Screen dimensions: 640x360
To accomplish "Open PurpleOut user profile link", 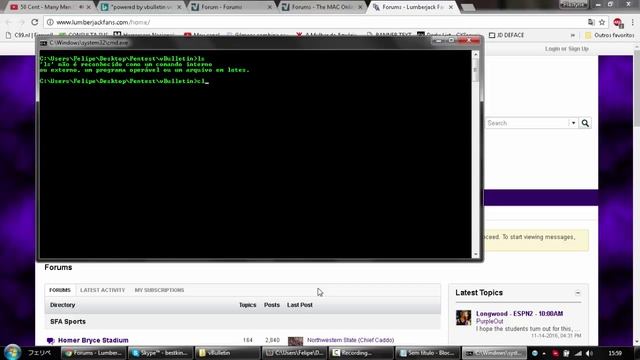I will click(489, 322).
